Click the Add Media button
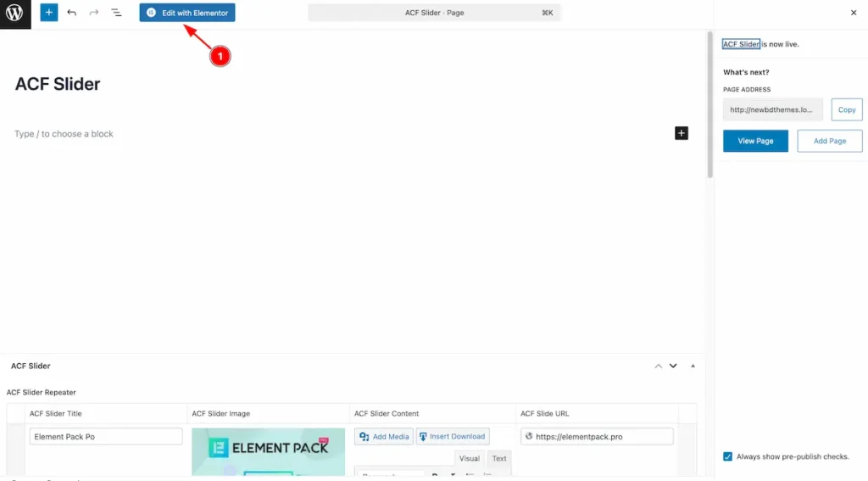Image resolution: width=868 pixels, height=481 pixels. pyautogui.click(x=384, y=436)
